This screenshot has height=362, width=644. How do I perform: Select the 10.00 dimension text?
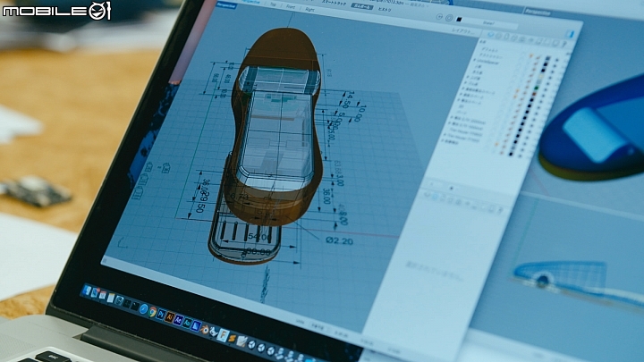pyautogui.click(x=359, y=113)
